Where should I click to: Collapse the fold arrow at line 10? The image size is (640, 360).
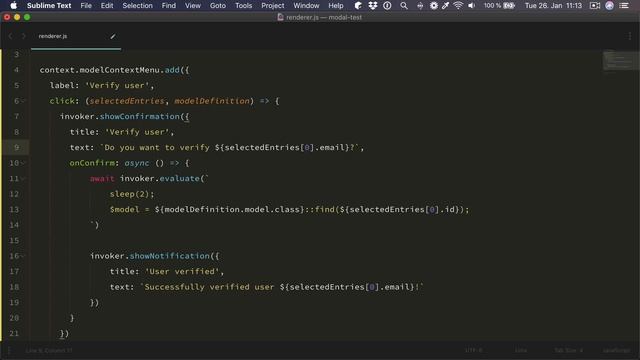(23, 163)
